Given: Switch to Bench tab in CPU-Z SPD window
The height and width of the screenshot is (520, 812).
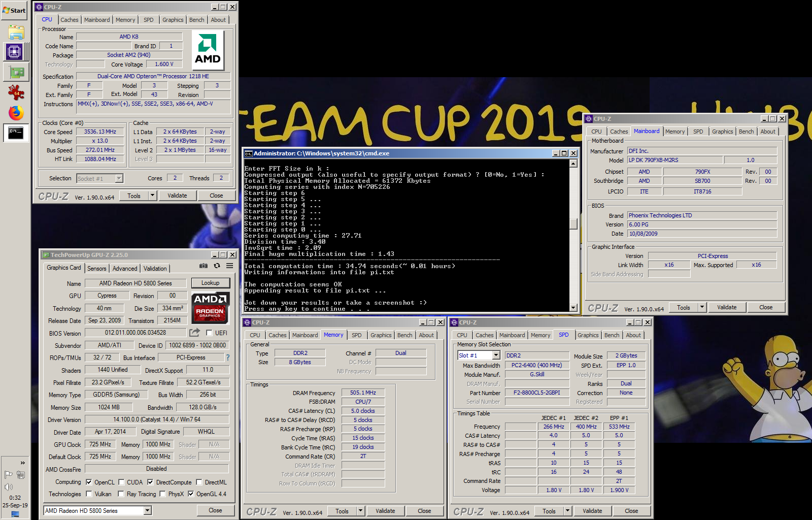Looking at the screenshot, I should click(612, 335).
